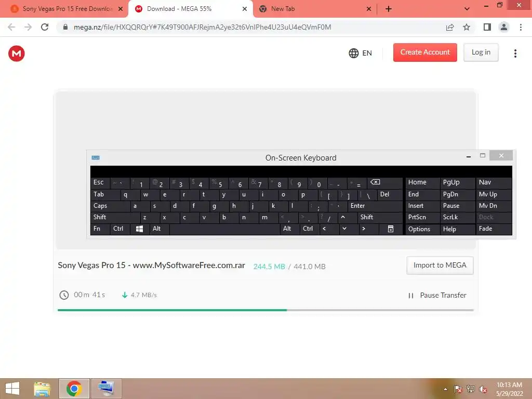Click the site lock icon

click(65, 27)
